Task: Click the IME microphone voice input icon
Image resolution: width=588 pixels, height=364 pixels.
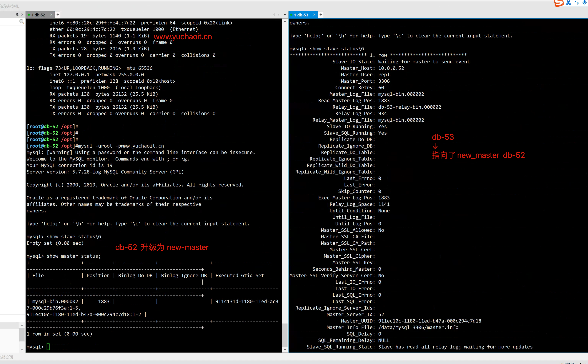Action: [x=584, y=3]
